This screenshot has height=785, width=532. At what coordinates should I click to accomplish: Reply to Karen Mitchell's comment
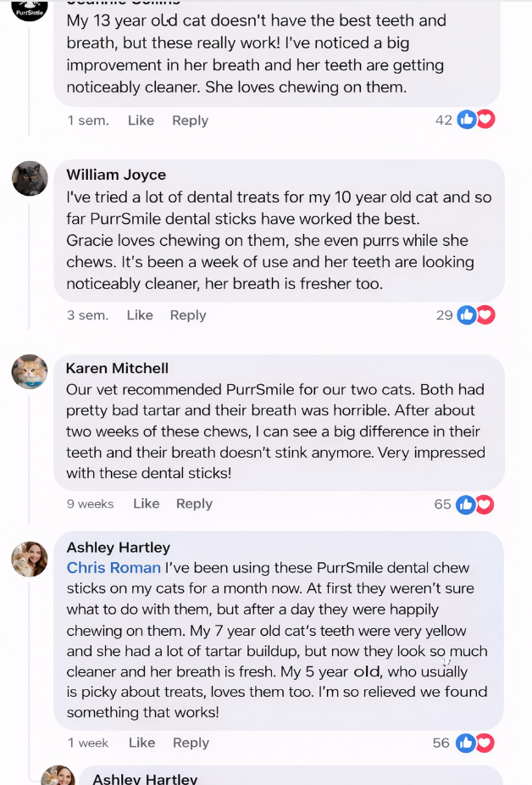point(194,504)
